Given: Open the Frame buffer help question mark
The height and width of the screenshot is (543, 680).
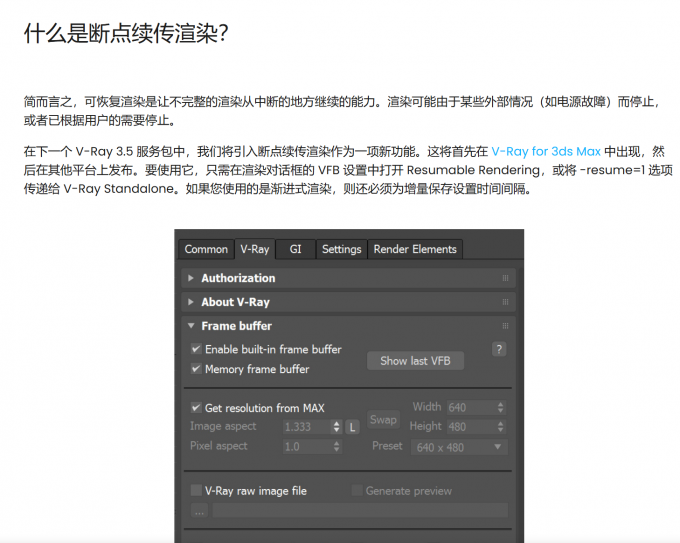Looking at the screenshot, I should [x=499, y=349].
